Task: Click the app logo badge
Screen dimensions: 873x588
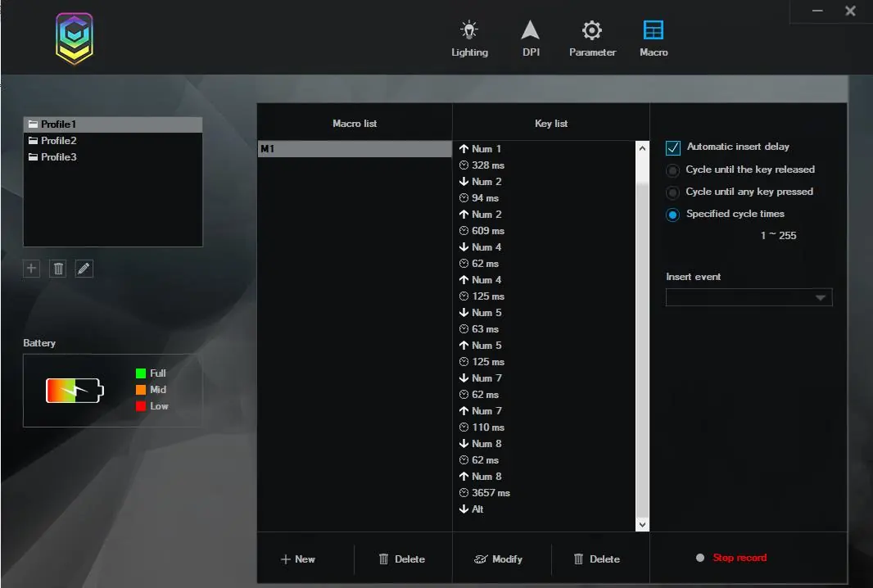Action: (x=75, y=38)
